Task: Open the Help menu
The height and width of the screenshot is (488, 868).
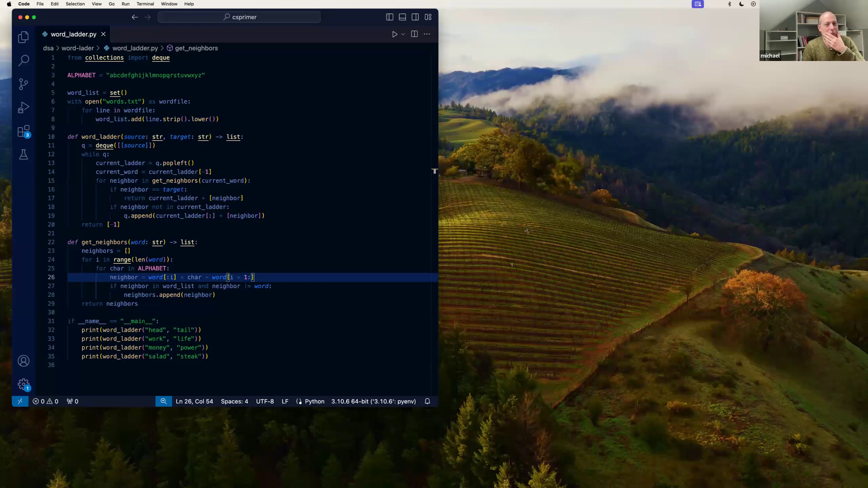Action: coord(189,4)
